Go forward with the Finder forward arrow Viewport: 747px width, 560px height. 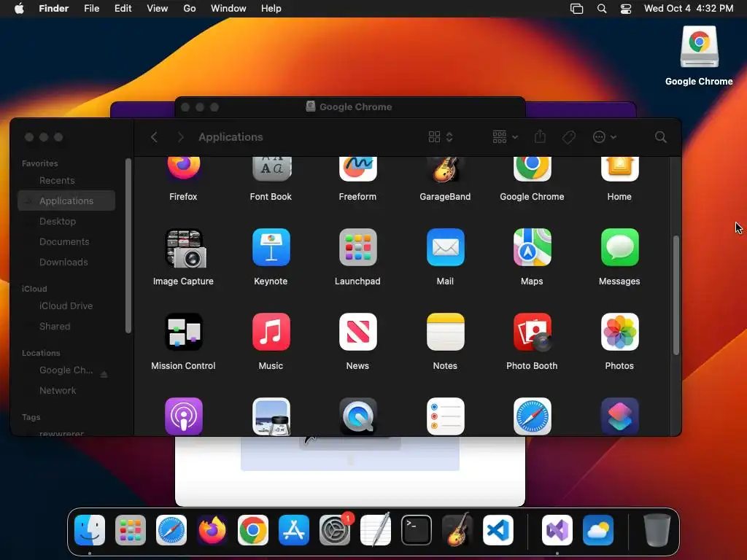pos(181,137)
